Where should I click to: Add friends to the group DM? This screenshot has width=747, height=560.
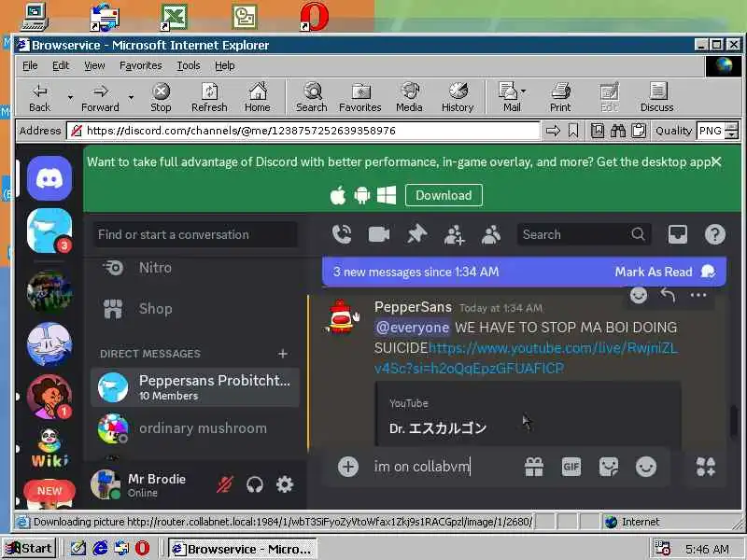click(454, 234)
